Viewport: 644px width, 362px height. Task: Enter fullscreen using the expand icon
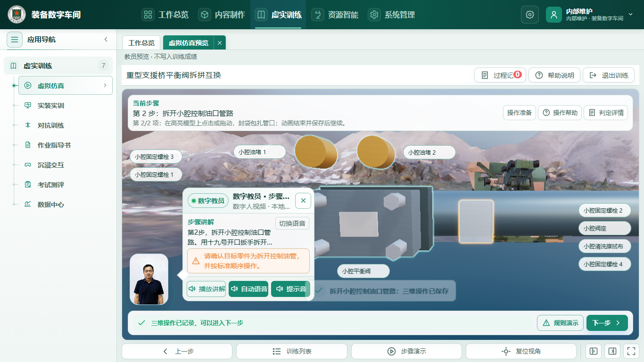coord(631,351)
